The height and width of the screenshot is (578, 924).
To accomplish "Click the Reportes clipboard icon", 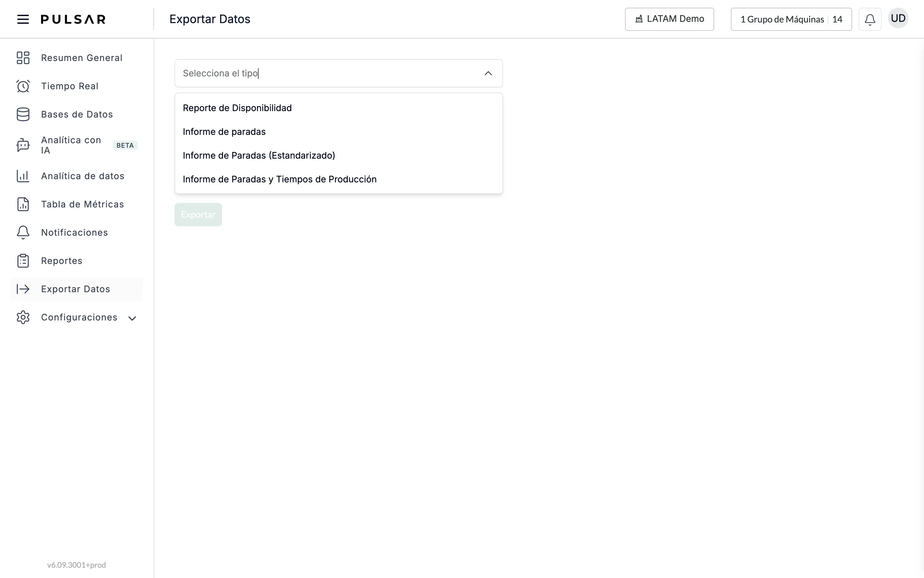I will click(x=23, y=261).
